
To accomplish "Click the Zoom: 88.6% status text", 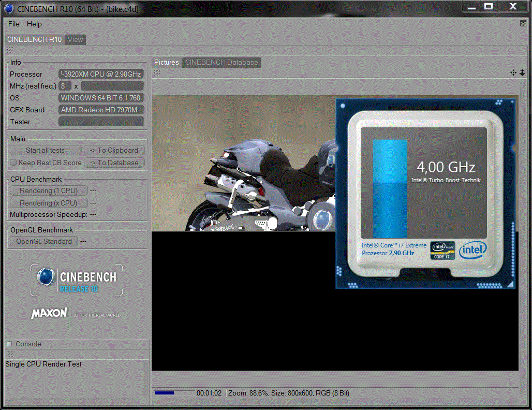I will (x=248, y=393).
